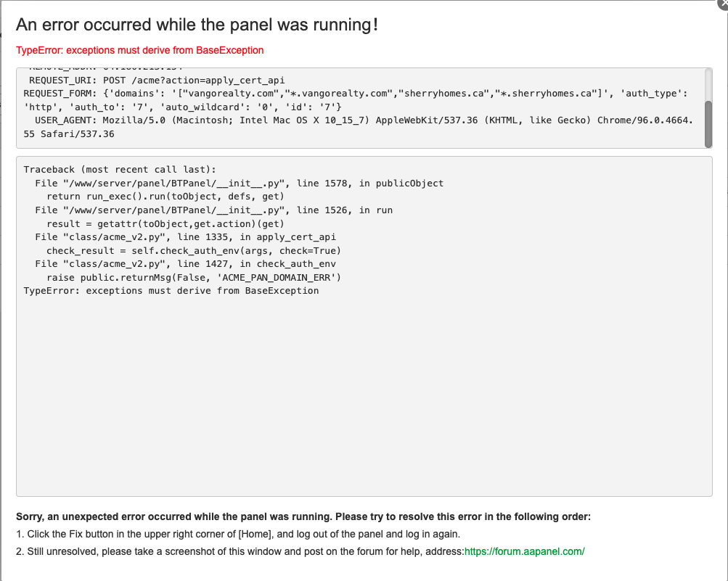
Task: Click the "return run_exec().run" code line
Action: (165, 197)
